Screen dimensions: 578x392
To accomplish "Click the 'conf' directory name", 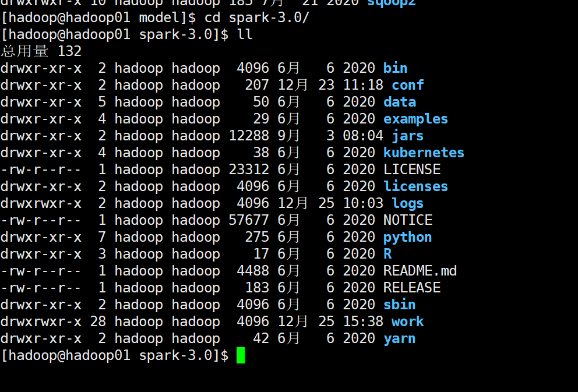I will pyautogui.click(x=407, y=85).
